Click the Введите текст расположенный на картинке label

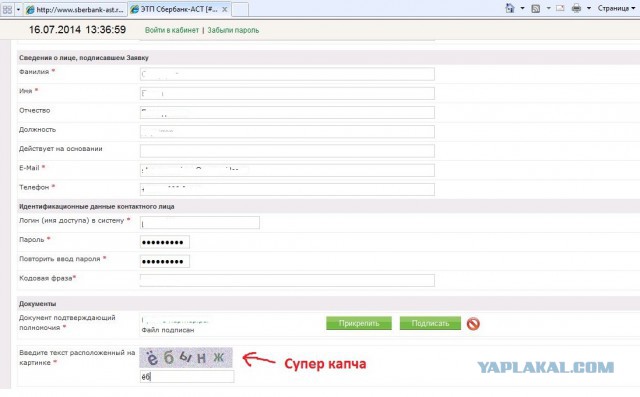coord(77,357)
